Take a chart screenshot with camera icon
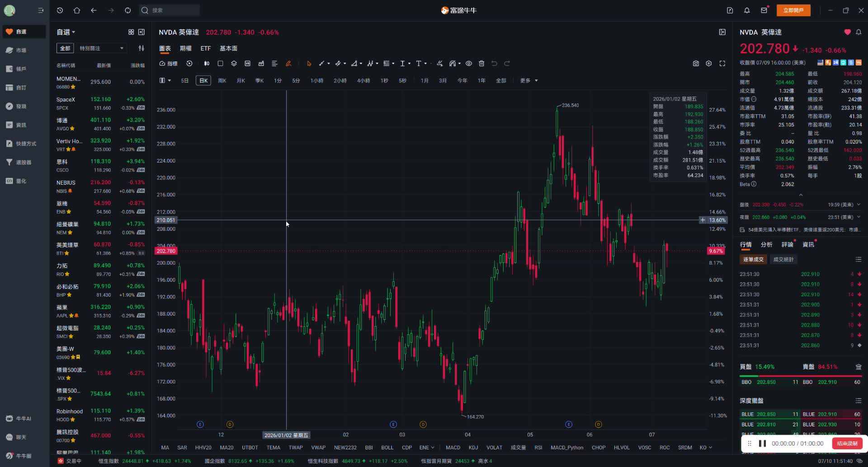Image resolution: width=868 pixels, height=467 pixels. 696,64
